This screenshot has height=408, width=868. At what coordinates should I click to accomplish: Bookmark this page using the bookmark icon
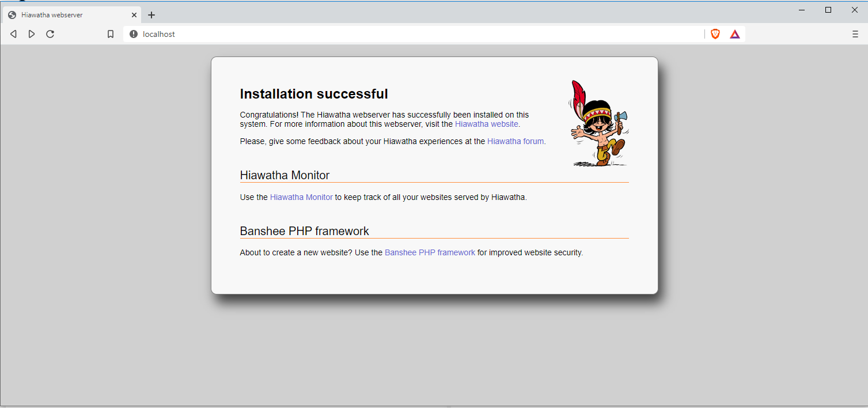pos(111,34)
